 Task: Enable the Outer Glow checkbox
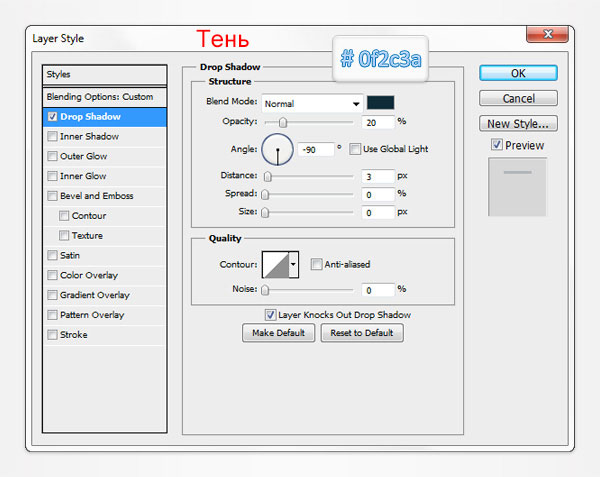point(52,156)
